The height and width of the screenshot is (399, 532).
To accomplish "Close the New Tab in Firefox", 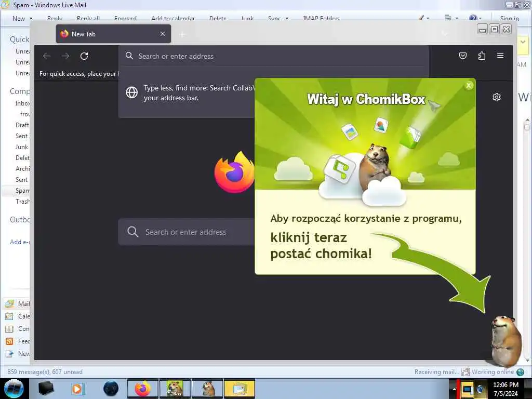I will [x=163, y=34].
